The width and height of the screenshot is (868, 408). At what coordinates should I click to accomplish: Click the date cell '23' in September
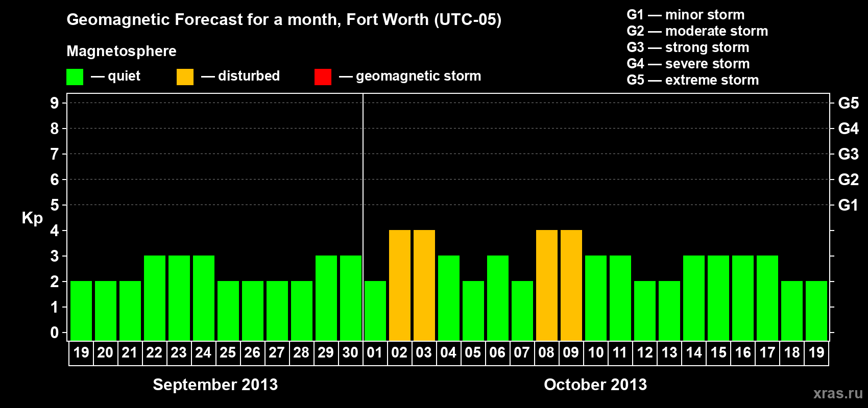click(179, 353)
